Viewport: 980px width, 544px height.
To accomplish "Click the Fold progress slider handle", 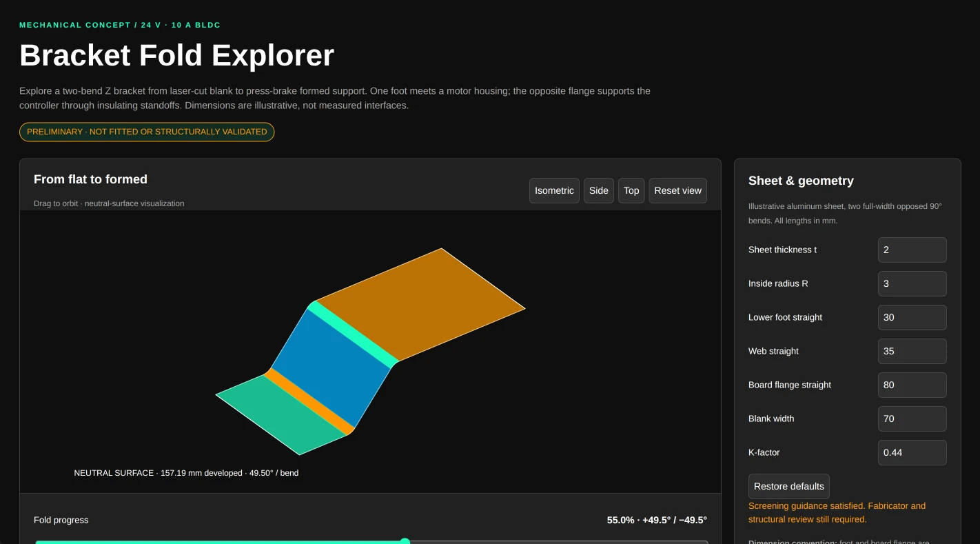I will [x=405, y=543].
